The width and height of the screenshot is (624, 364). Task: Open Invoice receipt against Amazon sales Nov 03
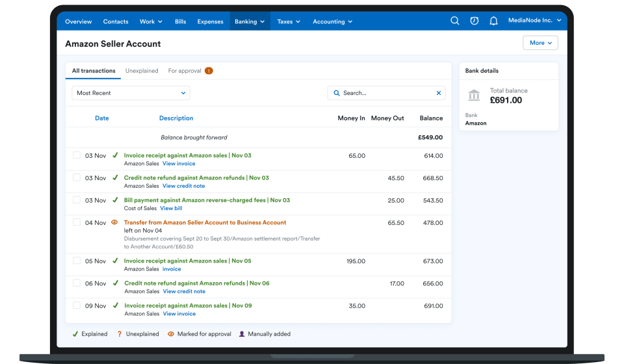click(187, 155)
